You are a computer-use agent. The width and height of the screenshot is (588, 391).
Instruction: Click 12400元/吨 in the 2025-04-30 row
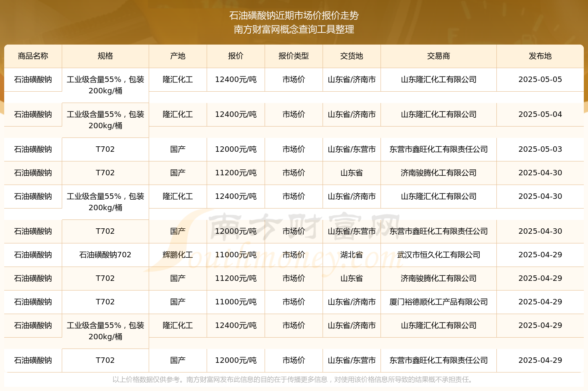236,196
